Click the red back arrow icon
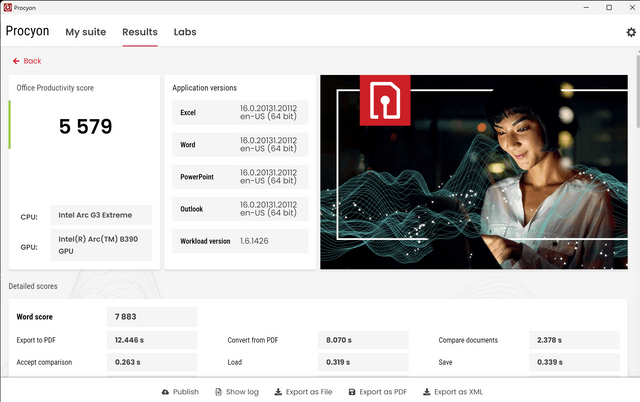The width and height of the screenshot is (640, 402). click(x=16, y=61)
